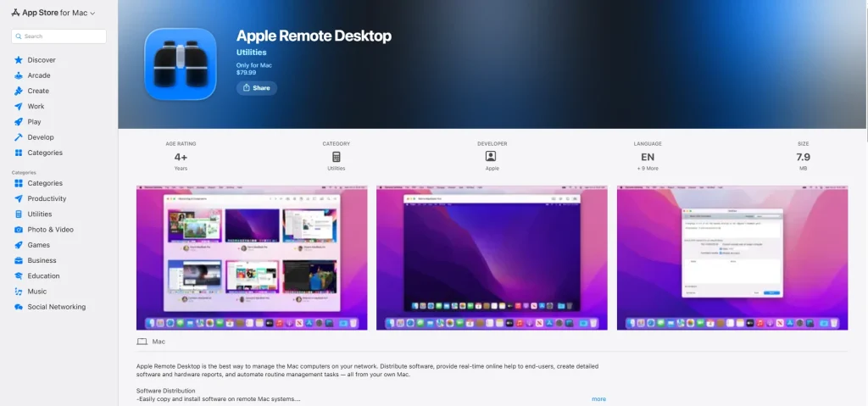This screenshot has height=406, width=868.
Task: Click the Mac laptop icon
Action: tap(142, 342)
